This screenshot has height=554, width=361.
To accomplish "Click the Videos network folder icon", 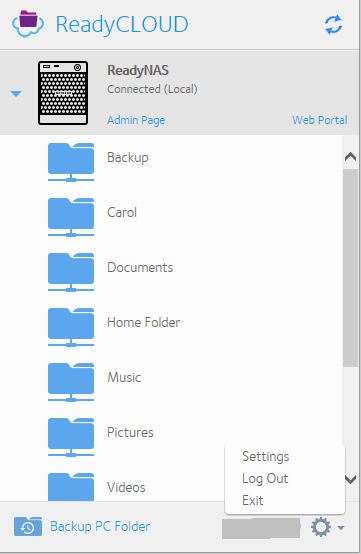I will pos(71,487).
